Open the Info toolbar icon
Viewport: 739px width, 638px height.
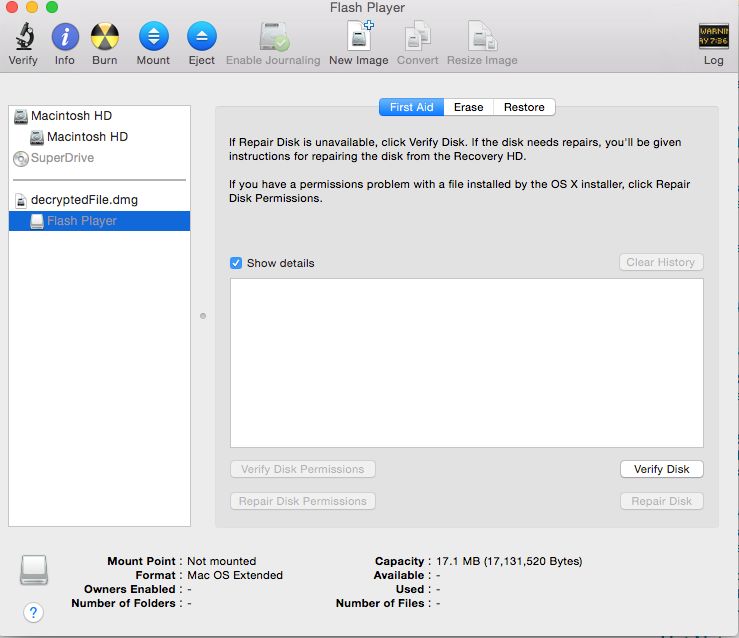[x=65, y=36]
